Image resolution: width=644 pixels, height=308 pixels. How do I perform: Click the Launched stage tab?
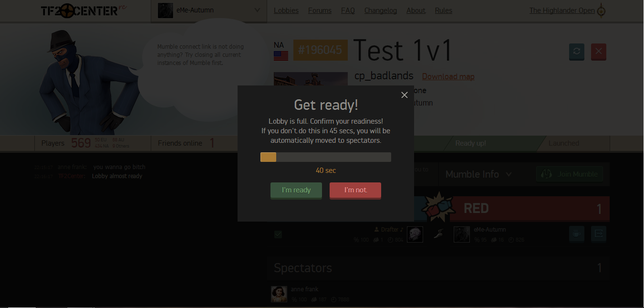[x=563, y=143]
